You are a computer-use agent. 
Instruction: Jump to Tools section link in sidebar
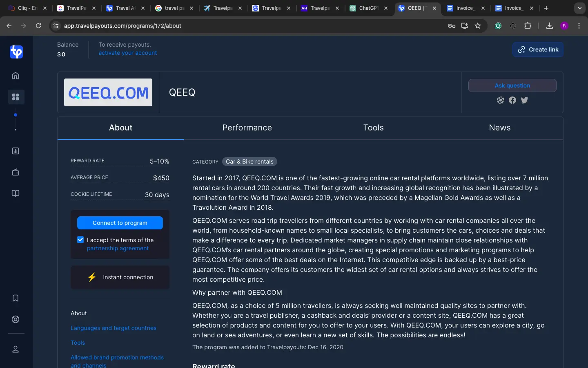(78, 343)
